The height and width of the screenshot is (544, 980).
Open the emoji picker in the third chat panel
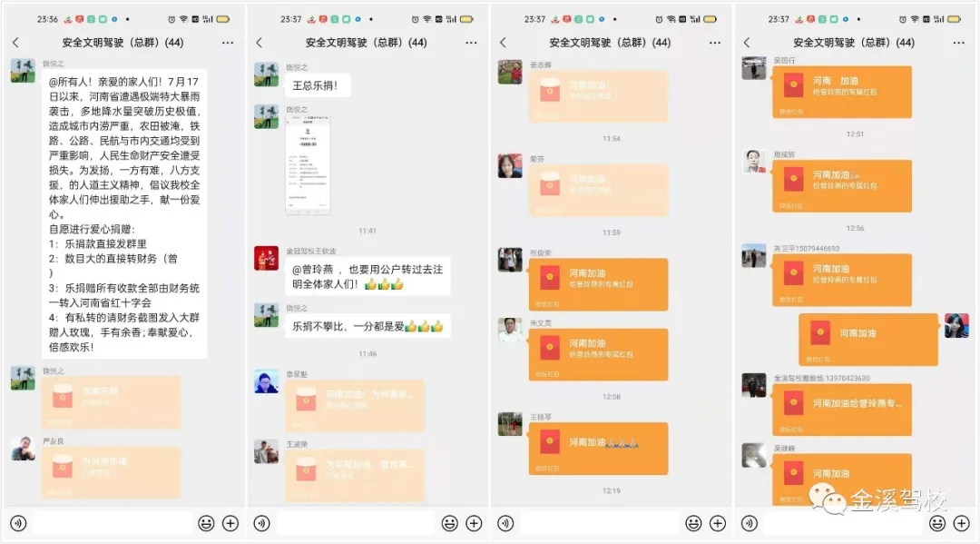693,523
